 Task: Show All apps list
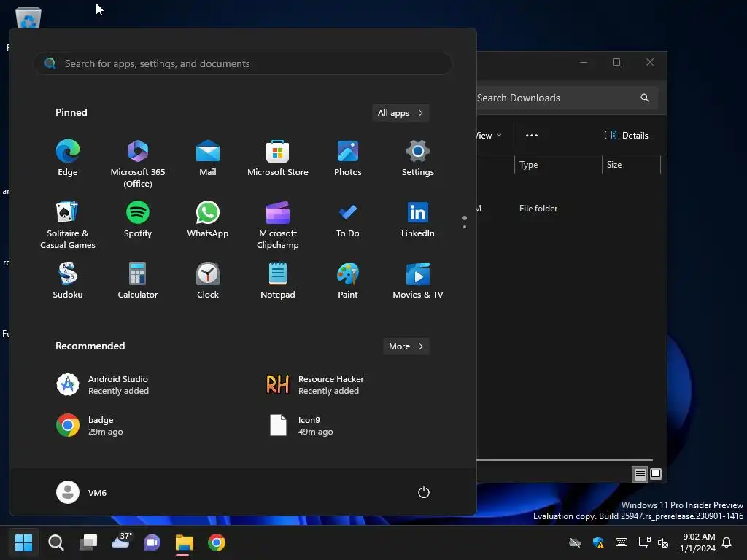click(400, 113)
